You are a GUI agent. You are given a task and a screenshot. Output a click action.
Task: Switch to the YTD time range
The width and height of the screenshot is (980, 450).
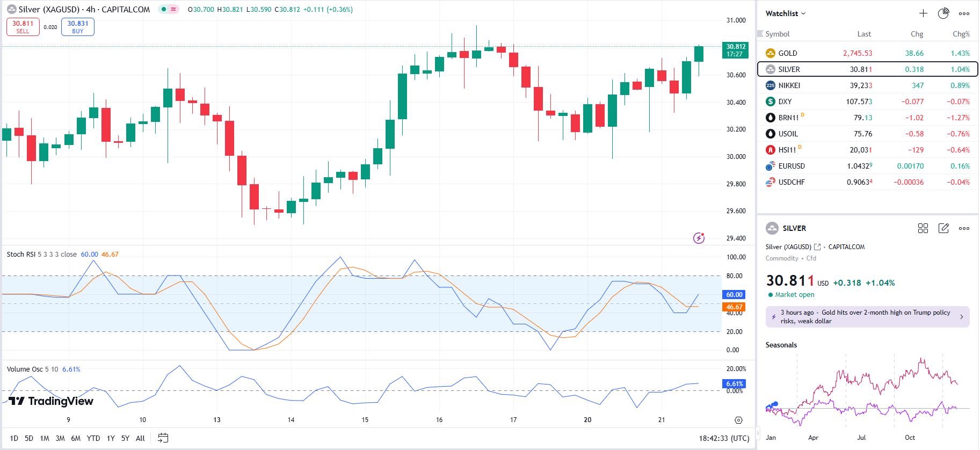(x=93, y=438)
